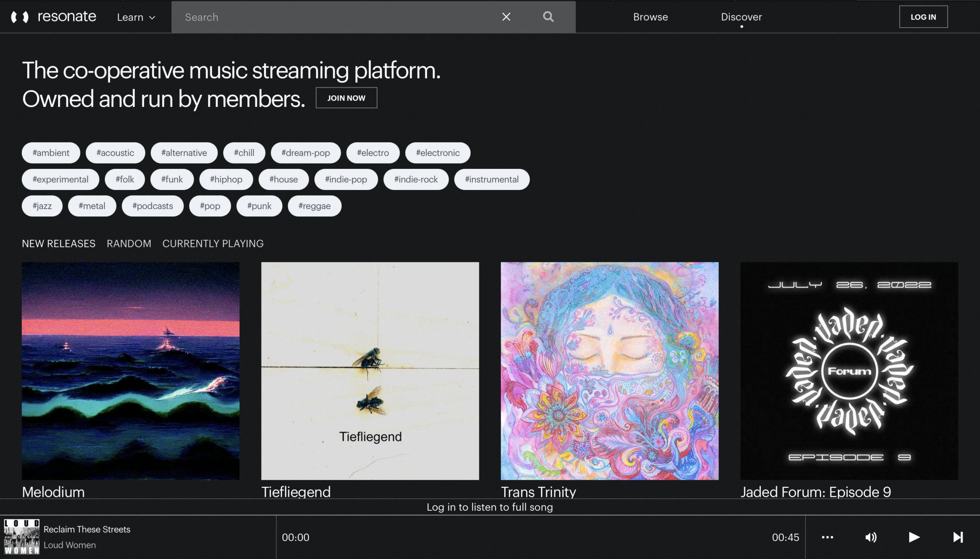Select the #instrumental tag
Image resolution: width=980 pixels, height=559 pixels.
(x=492, y=179)
